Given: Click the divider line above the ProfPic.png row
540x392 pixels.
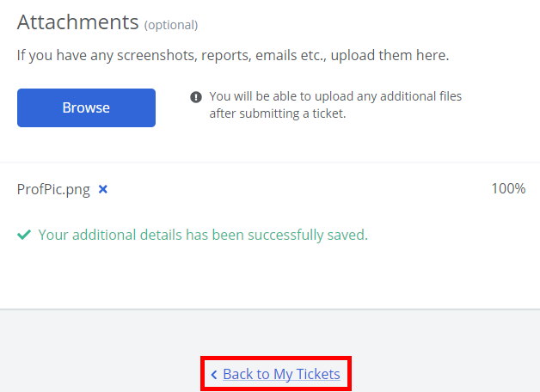Looking at the screenshot, I should coord(270,162).
